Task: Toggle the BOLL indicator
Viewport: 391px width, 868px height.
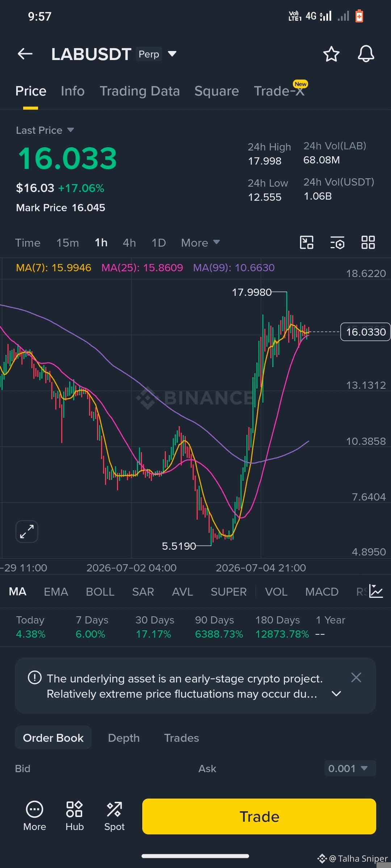Action: [x=100, y=592]
